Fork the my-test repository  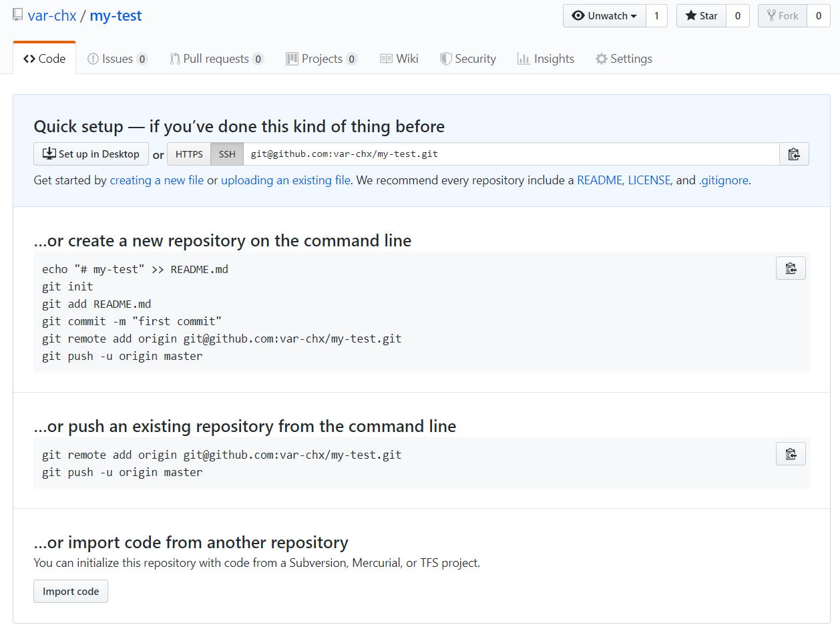[x=783, y=16]
